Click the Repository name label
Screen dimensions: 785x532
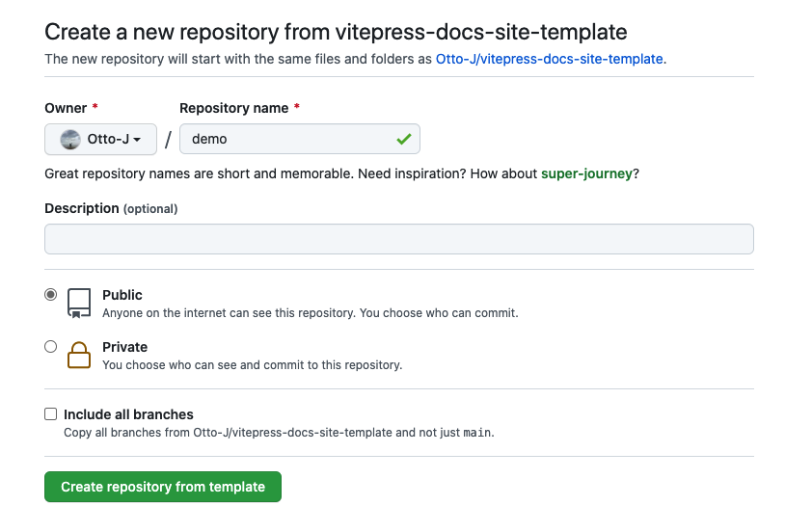tap(233, 108)
